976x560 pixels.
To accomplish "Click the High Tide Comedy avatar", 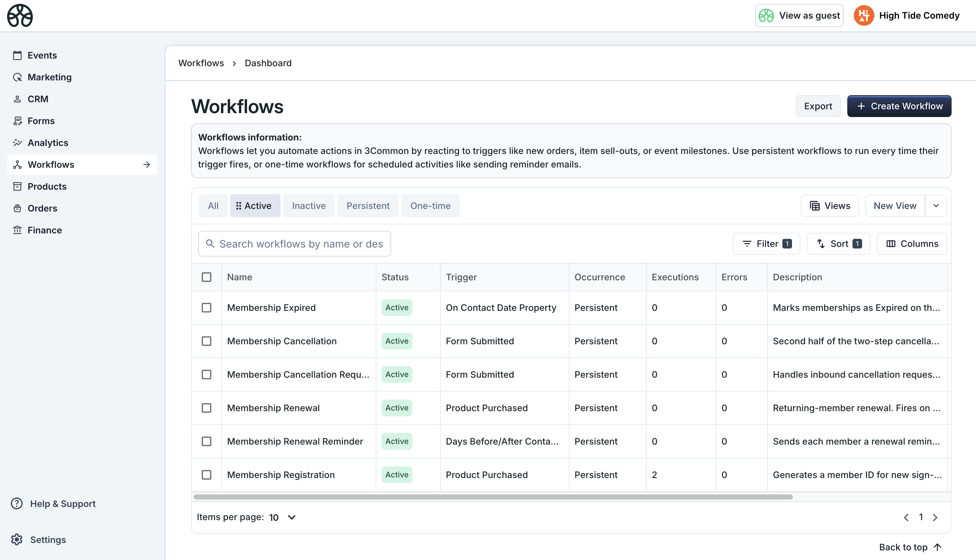I will point(864,16).
